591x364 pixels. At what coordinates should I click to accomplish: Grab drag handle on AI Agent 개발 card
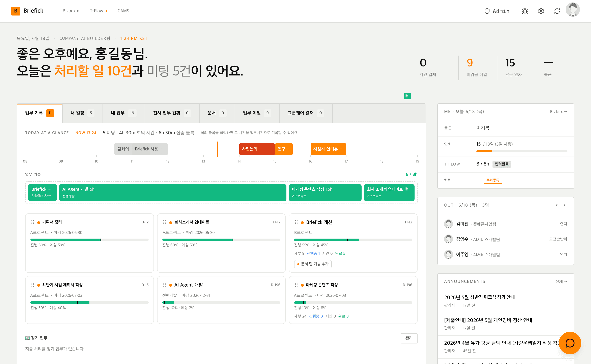pos(165,285)
